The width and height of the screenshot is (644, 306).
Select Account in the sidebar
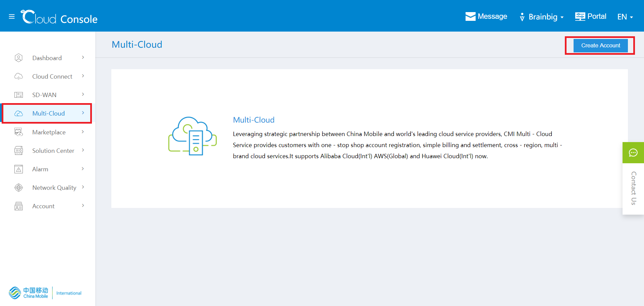(x=47, y=206)
